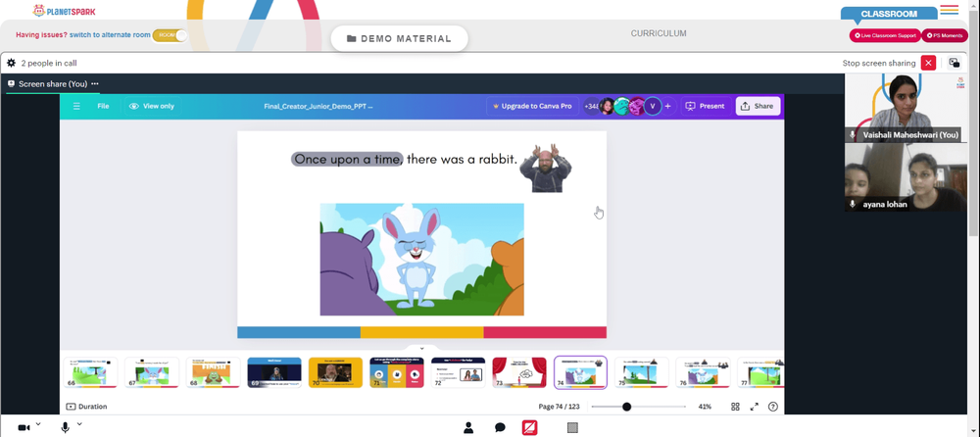Click PS Moments button

click(945, 35)
